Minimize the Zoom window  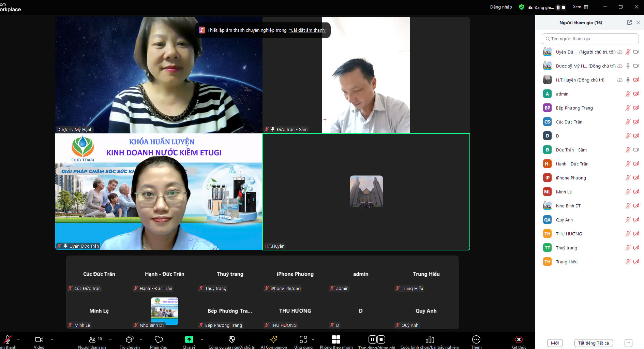coord(605,7)
